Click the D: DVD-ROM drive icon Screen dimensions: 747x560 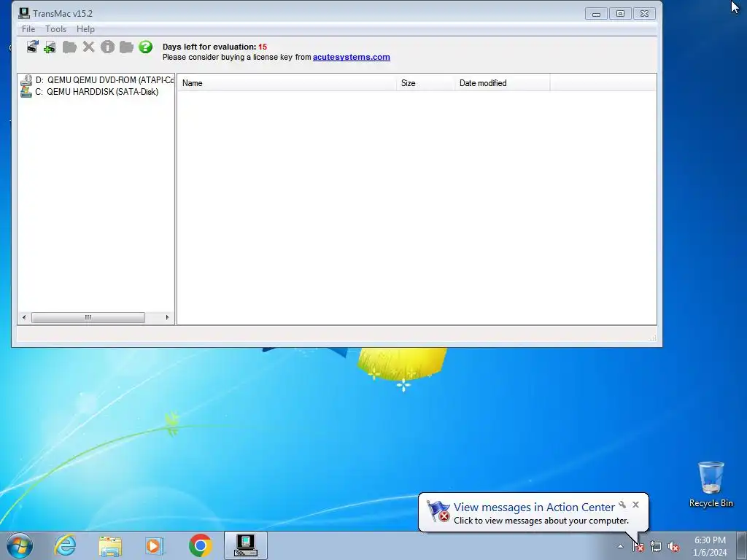coord(26,80)
